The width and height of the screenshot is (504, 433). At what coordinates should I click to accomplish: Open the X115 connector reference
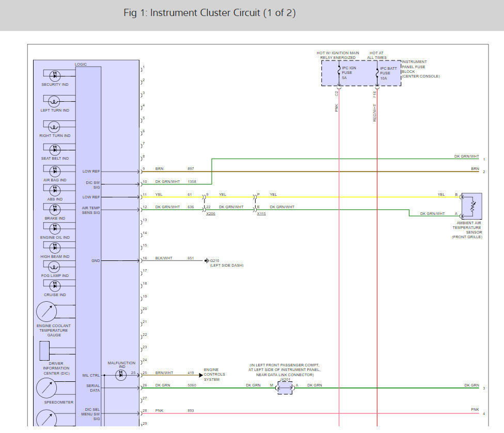[261, 213]
